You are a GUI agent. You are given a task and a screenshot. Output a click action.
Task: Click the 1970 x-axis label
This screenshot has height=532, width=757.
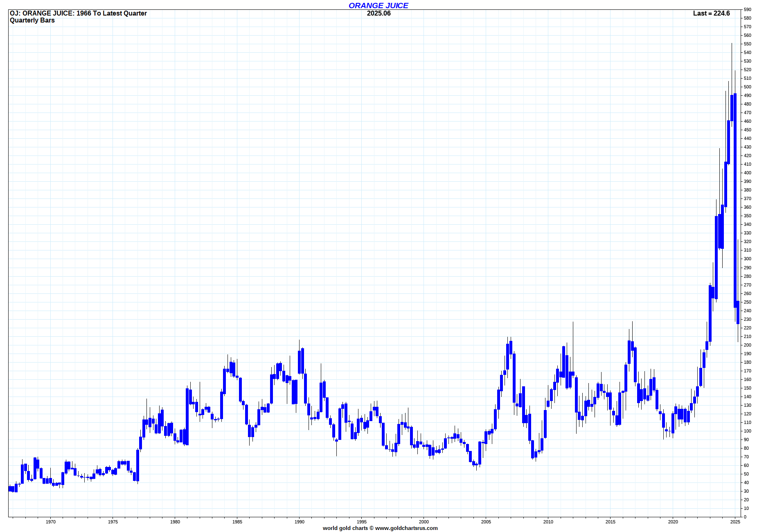[51, 521]
